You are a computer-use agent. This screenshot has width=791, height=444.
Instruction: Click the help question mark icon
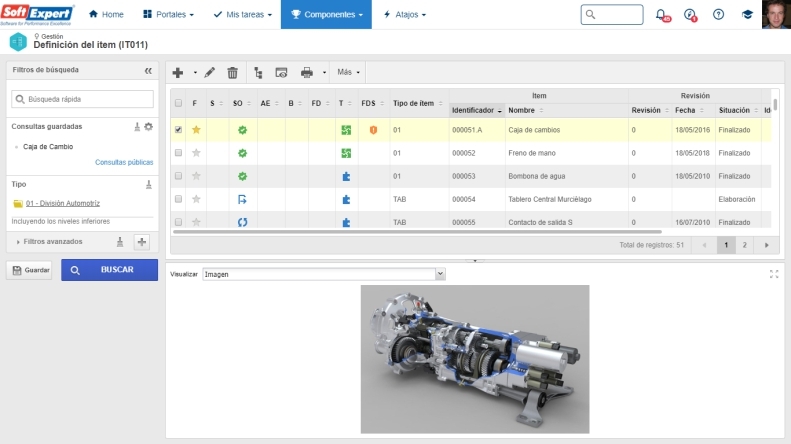coord(718,15)
